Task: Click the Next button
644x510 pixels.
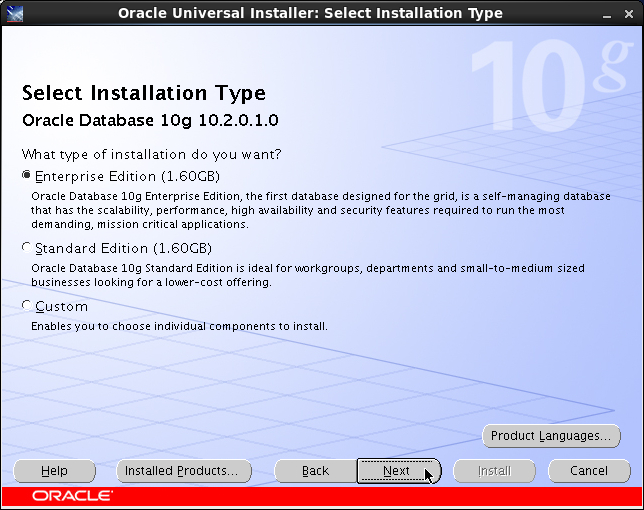Action: 399,471
